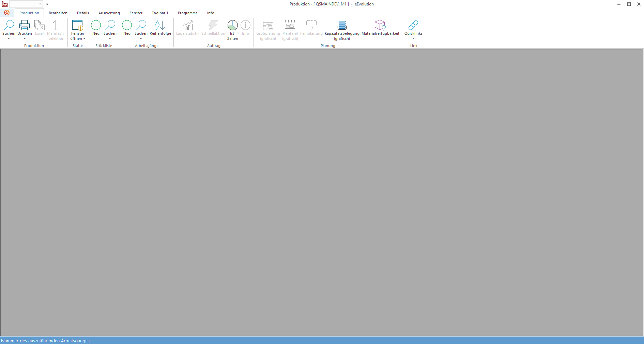Viewport: 644px width, 344px height.
Task: Click the Excel export icon
Action: pos(40,25)
